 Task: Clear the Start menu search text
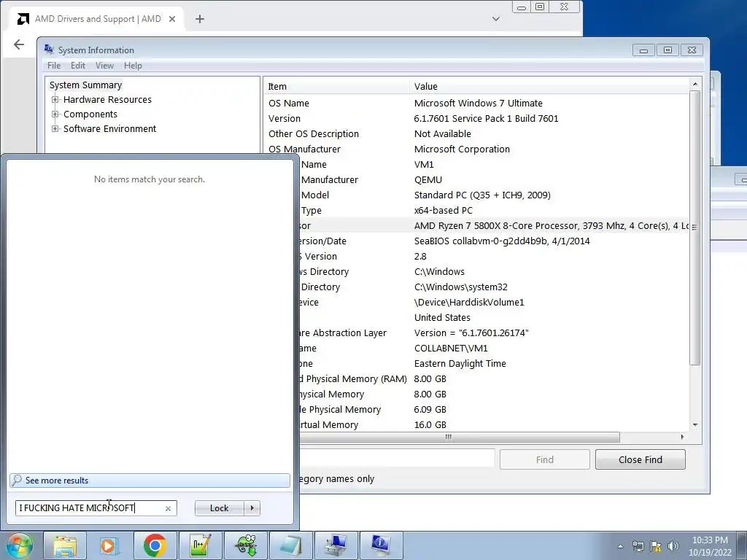coord(168,508)
